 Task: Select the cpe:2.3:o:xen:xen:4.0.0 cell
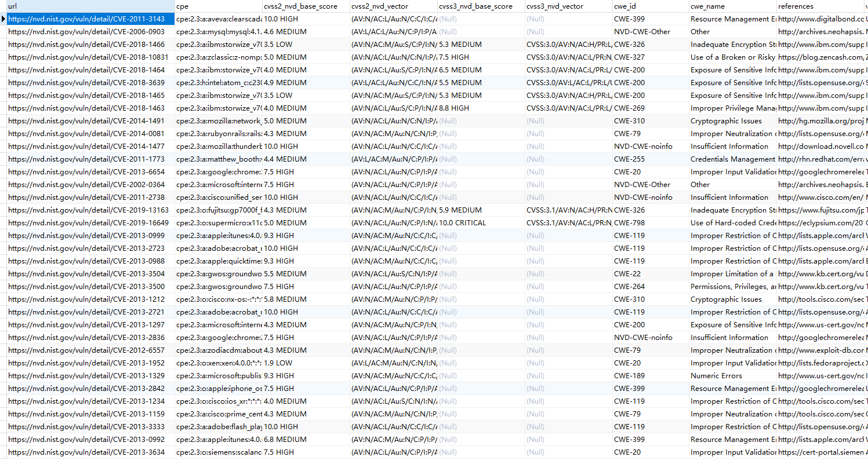click(219, 363)
